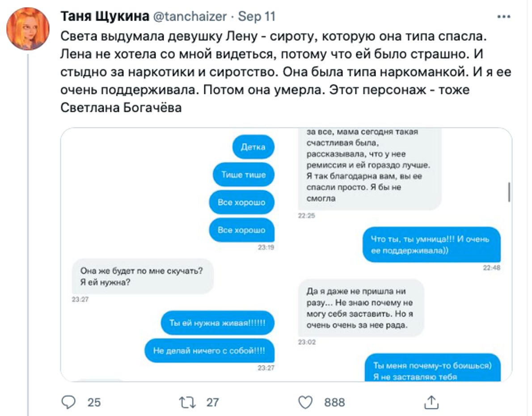Like the tweet with heart icon
This screenshot has width=532, height=416.
click(x=305, y=402)
